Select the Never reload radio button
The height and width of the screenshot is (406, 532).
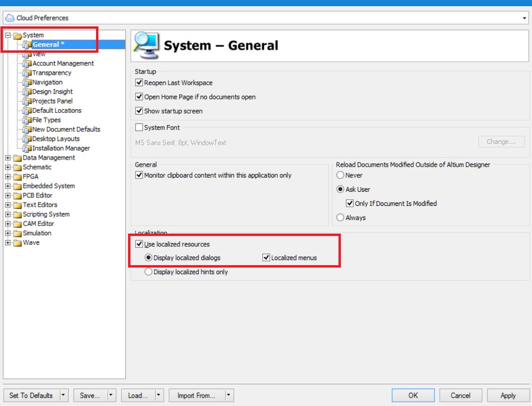pos(340,175)
